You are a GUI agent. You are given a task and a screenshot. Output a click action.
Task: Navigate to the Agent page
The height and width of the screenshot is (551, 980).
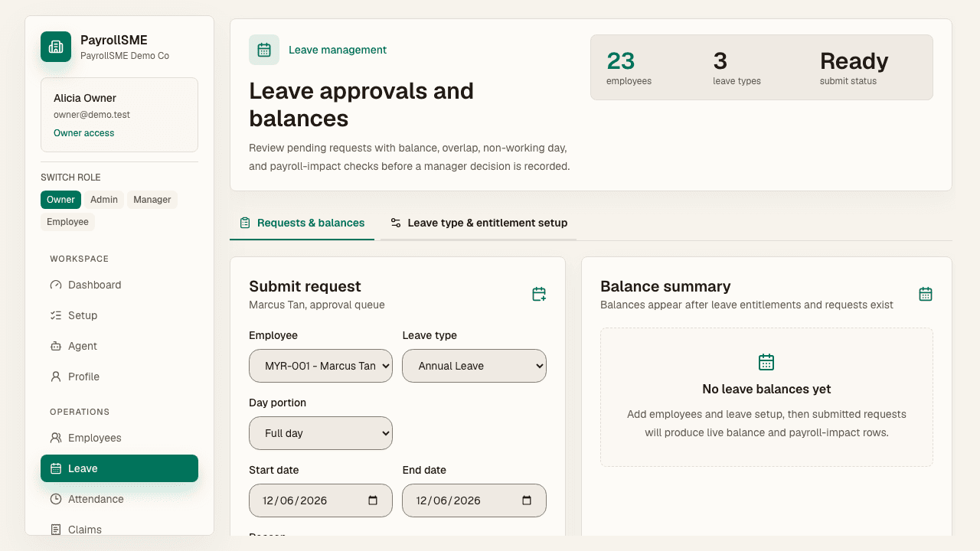(119, 346)
